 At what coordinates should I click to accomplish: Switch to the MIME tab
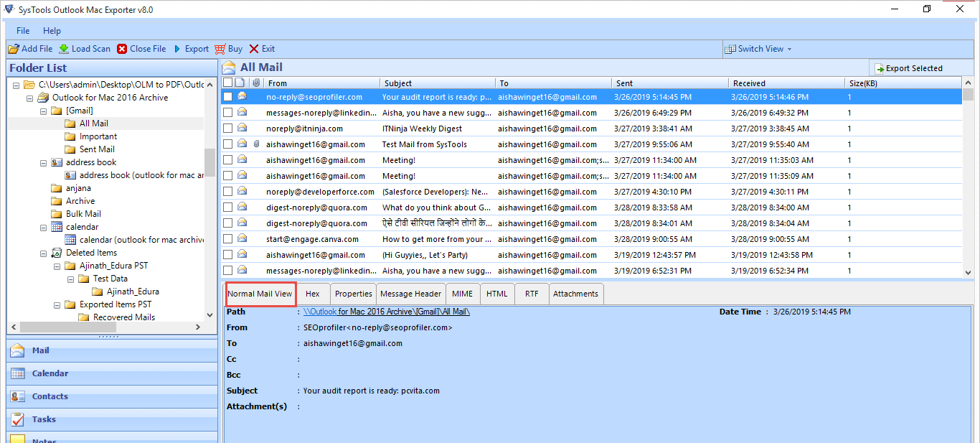point(463,294)
